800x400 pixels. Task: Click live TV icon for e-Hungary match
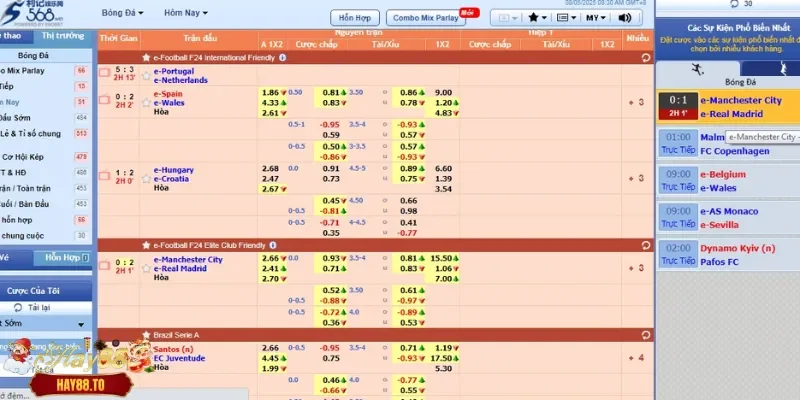click(x=105, y=174)
